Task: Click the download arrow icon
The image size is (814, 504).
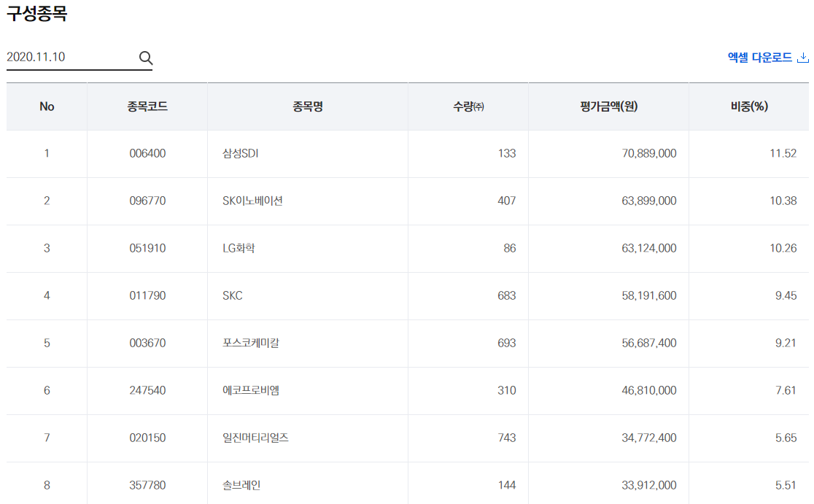Action: point(803,57)
